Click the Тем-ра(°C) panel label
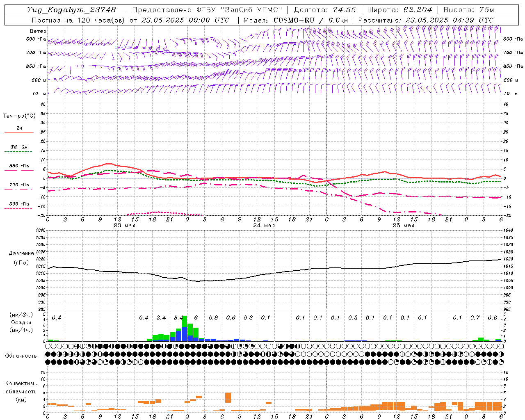 click(x=19, y=116)
